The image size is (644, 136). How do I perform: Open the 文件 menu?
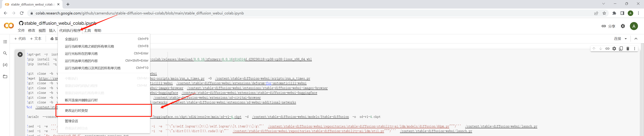(x=21, y=31)
